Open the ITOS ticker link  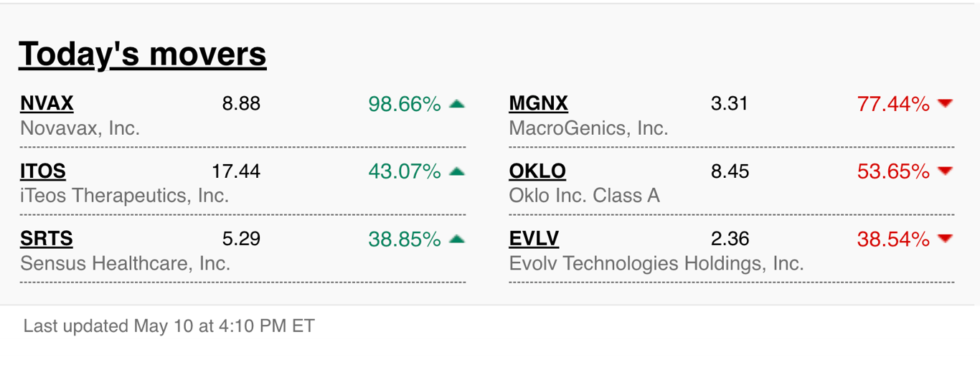[x=43, y=171]
